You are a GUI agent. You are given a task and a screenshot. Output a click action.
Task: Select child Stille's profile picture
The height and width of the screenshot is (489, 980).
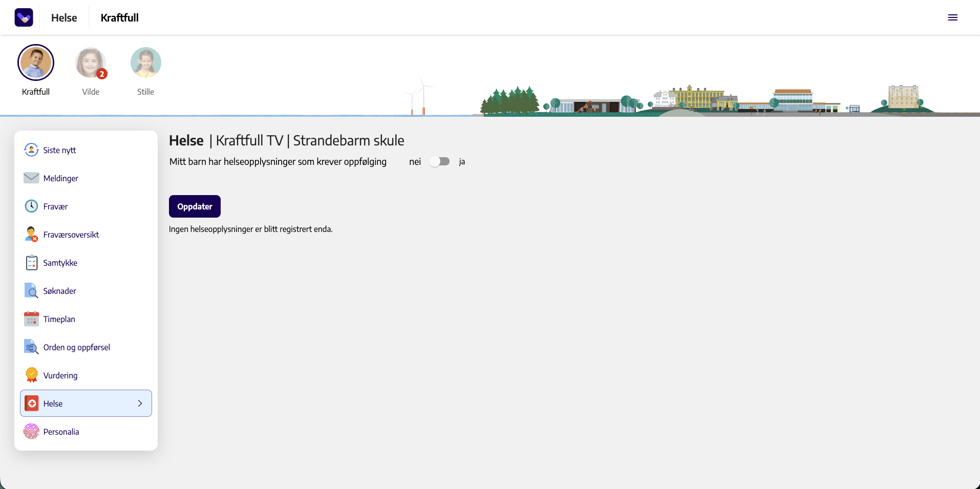pyautogui.click(x=145, y=62)
